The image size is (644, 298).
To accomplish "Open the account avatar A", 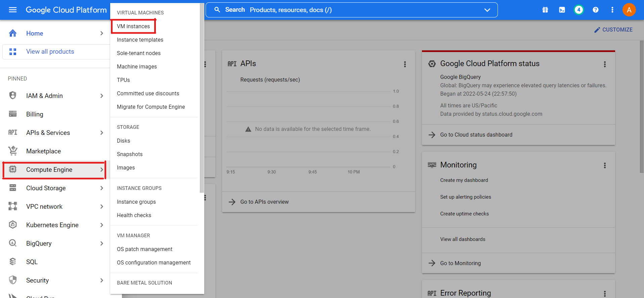I will click(x=629, y=10).
